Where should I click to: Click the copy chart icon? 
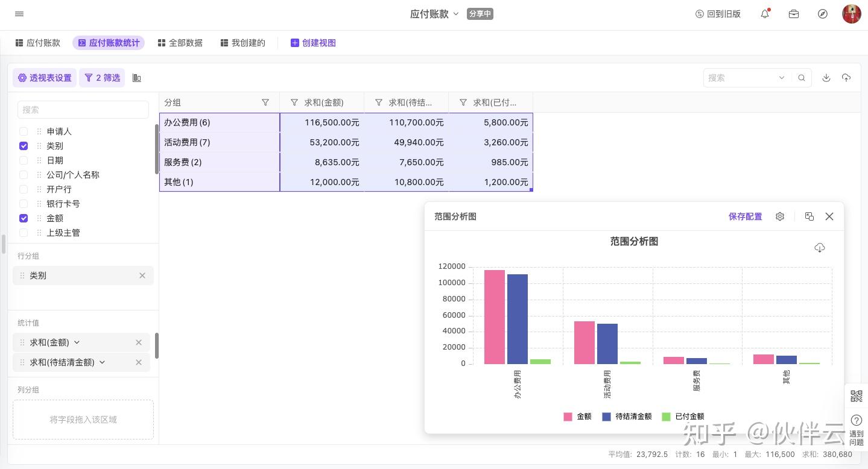tap(809, 216)
